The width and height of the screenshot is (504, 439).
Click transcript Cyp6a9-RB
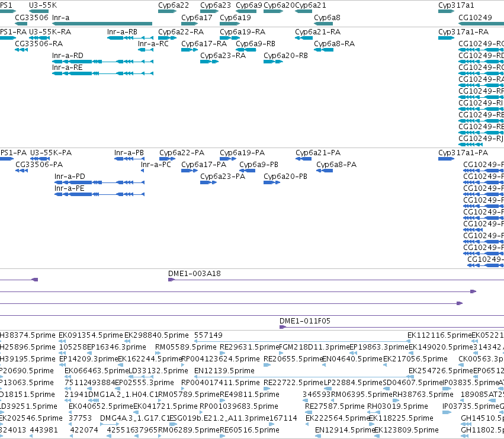(255, 44)
